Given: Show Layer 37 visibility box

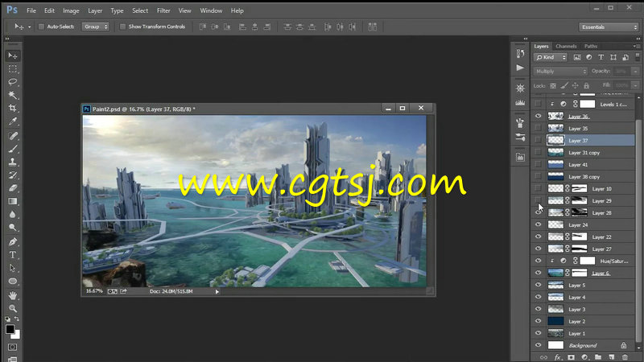Looking at the screenshot, I should (x=538, y=140).
